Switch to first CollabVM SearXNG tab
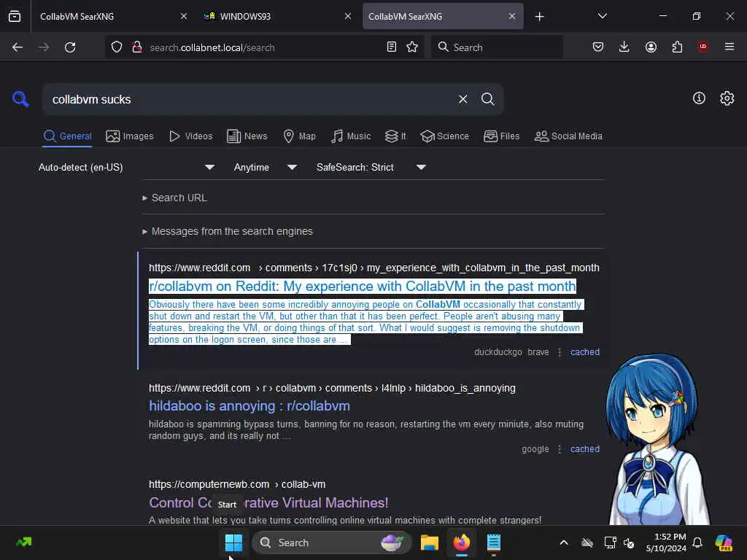Screen dimensions: 747x560 point(112,16)
